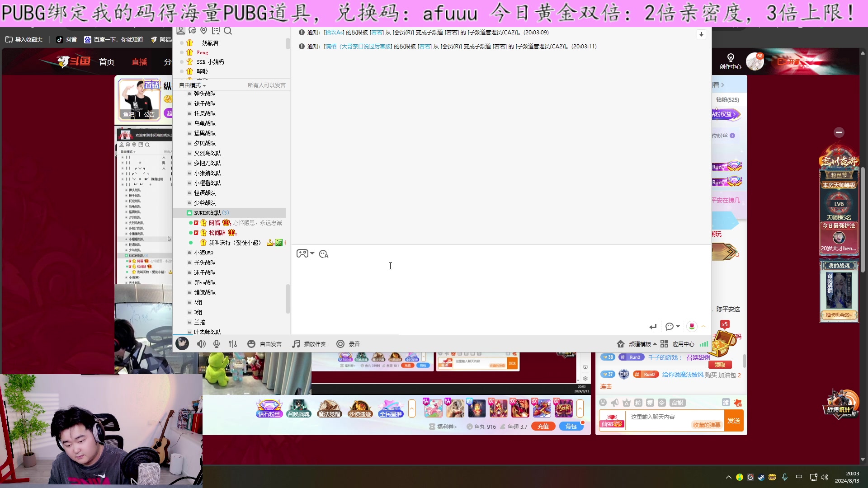Open the 背包 backpack button
The width and height of the screenshot is (868, 488).
[571, 426]
